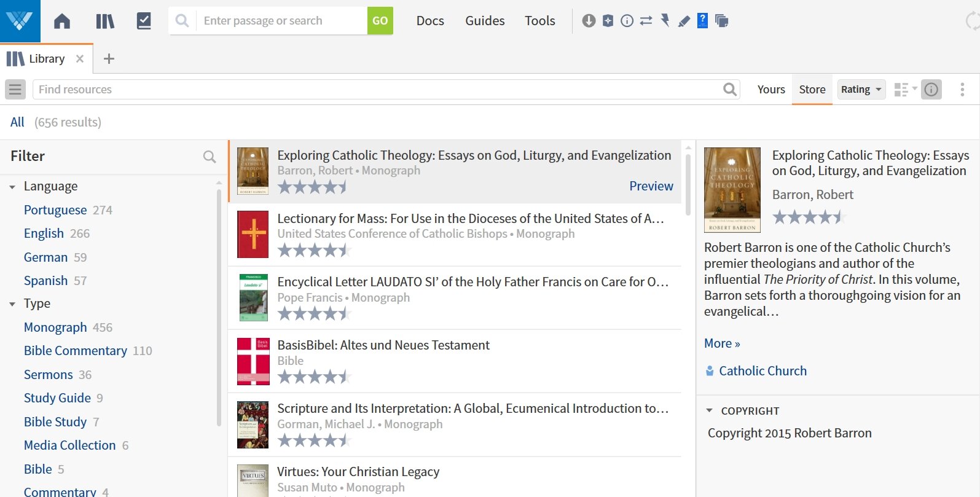The height and width of the screenshot is (497, 980).
Task: Toggle the resource info panel button
Action: click(931, 90)
